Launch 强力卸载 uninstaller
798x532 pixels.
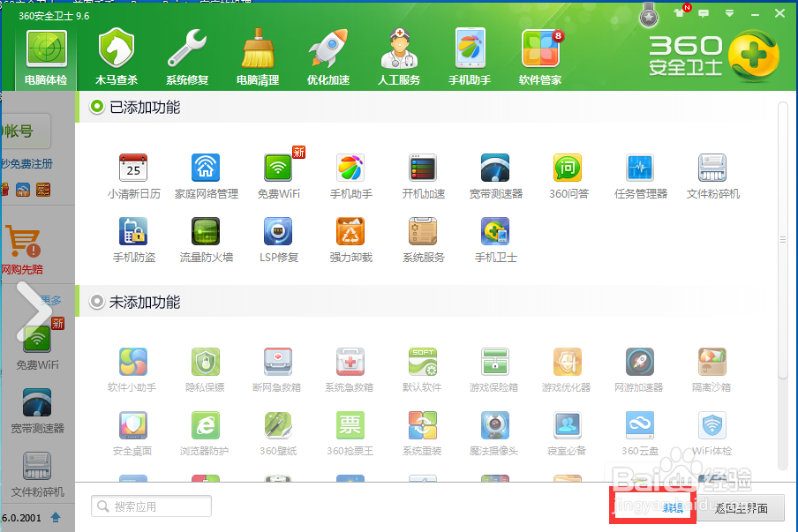350,240
